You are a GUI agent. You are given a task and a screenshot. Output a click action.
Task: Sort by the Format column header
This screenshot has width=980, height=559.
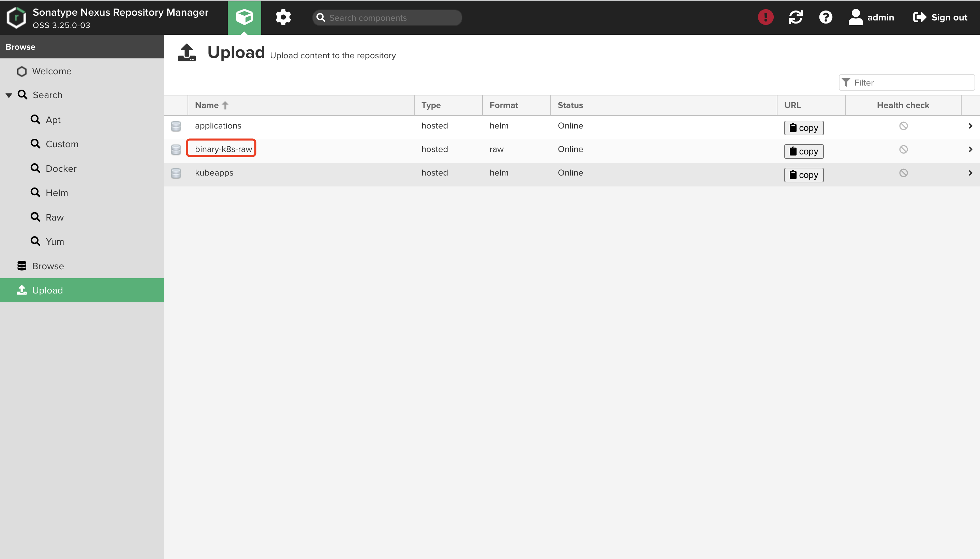pos(516,105)
